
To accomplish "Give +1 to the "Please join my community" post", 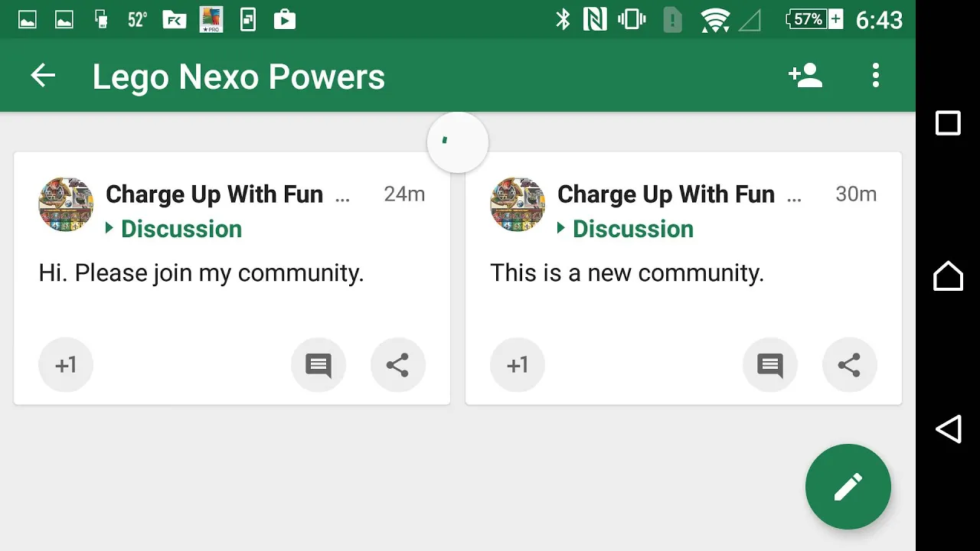I will coord(66,365).
